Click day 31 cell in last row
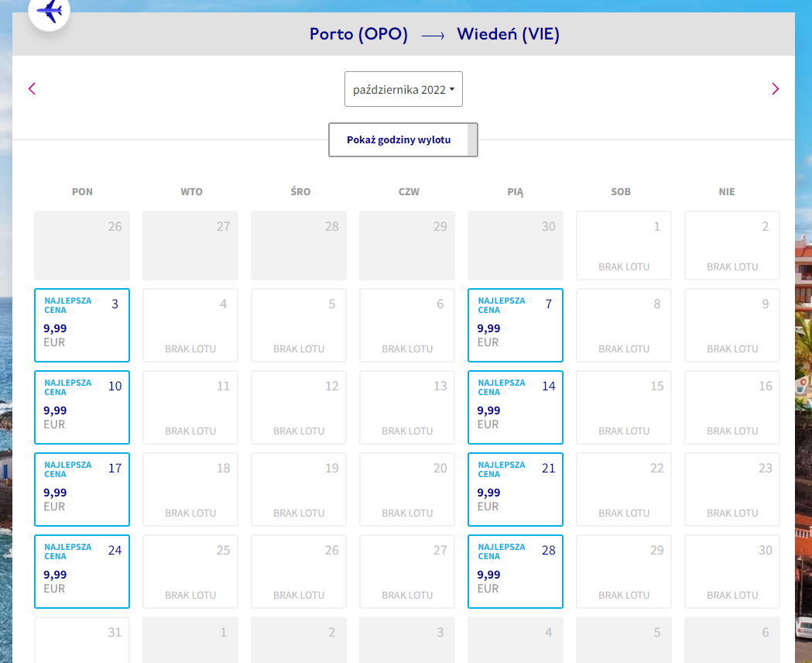Image resolution: width=812 pixels, height=663 pixels. tap(82, 640)
